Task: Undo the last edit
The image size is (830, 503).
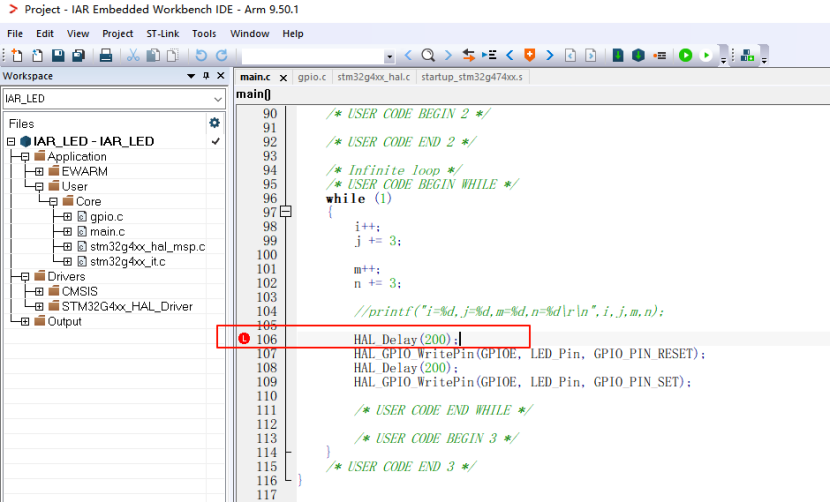Action: pos(201,55)
